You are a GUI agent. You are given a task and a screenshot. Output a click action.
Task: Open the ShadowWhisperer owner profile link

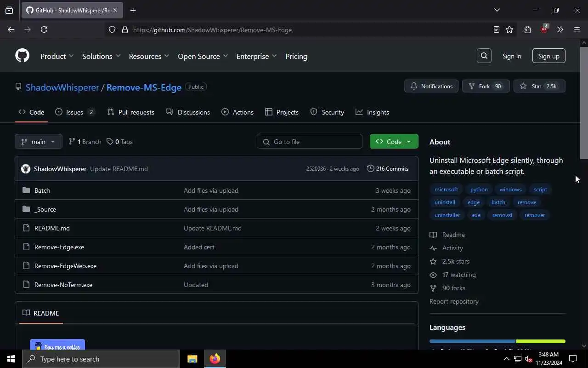click(x=62, y=87)
